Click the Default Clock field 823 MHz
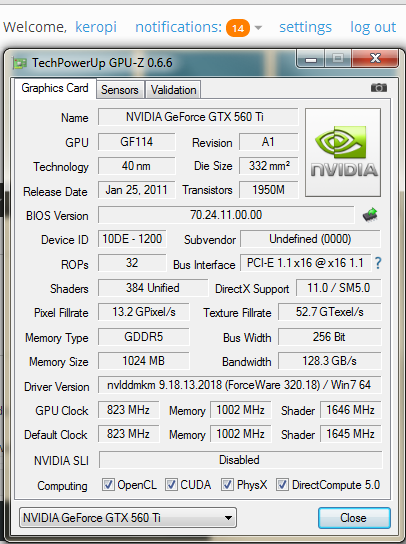This screenshot has width=406, height=544. (128, 434)
